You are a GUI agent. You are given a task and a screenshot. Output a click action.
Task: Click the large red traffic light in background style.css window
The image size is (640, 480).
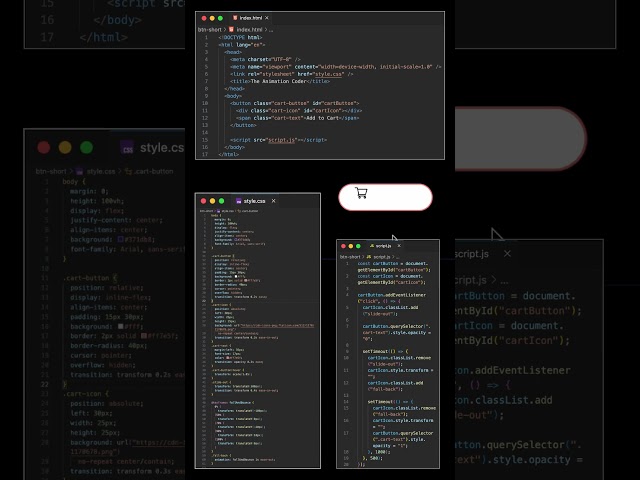pos(44,147)
